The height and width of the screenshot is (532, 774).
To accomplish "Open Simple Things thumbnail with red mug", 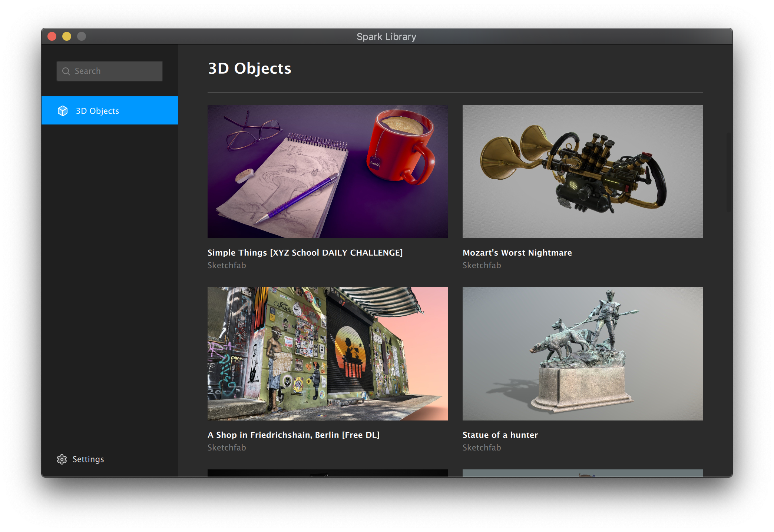I will (x=327, y=172).
